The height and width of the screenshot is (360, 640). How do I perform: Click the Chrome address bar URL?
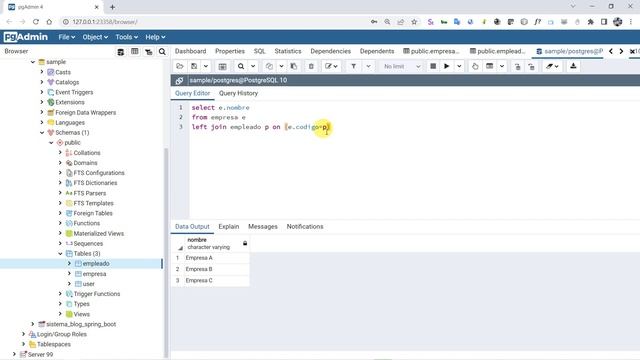tap(104, 22)
